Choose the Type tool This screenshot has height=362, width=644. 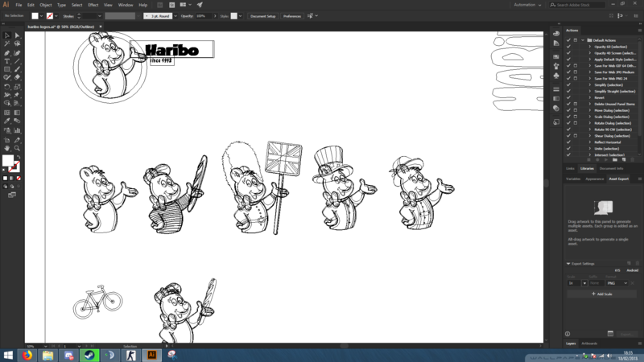coord(7,61)
